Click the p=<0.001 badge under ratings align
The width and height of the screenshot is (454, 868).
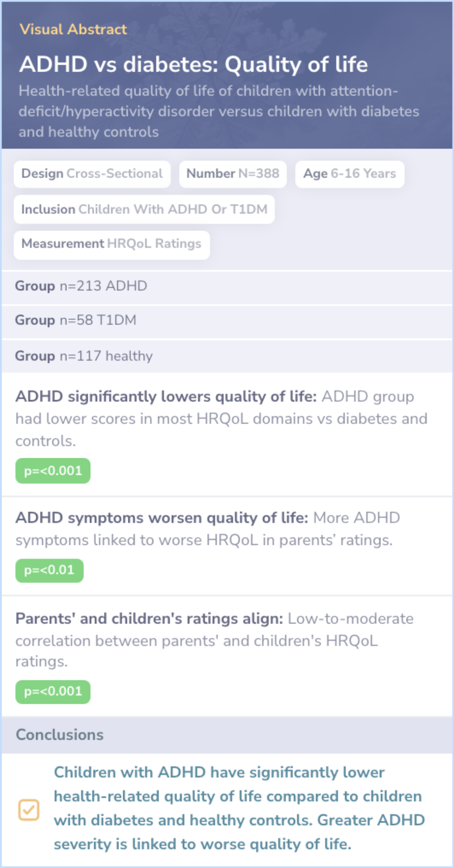[53, 692]
